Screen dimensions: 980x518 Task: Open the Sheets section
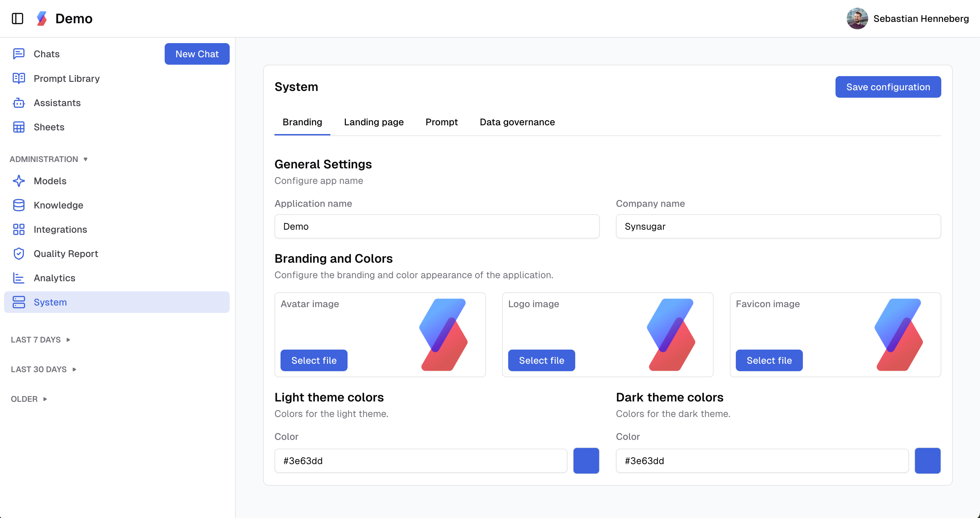[49, 127]
